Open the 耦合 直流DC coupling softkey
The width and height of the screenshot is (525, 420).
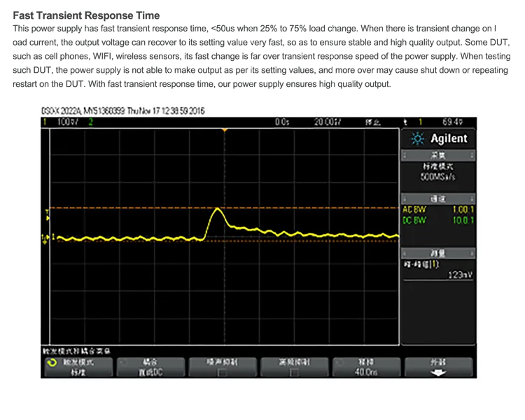tap(150, 367)
